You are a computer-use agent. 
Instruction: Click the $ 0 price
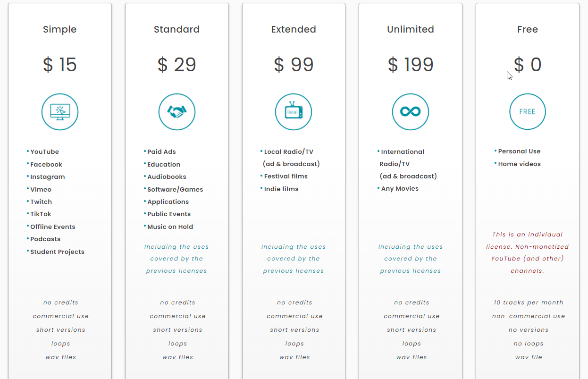[528, 65]
